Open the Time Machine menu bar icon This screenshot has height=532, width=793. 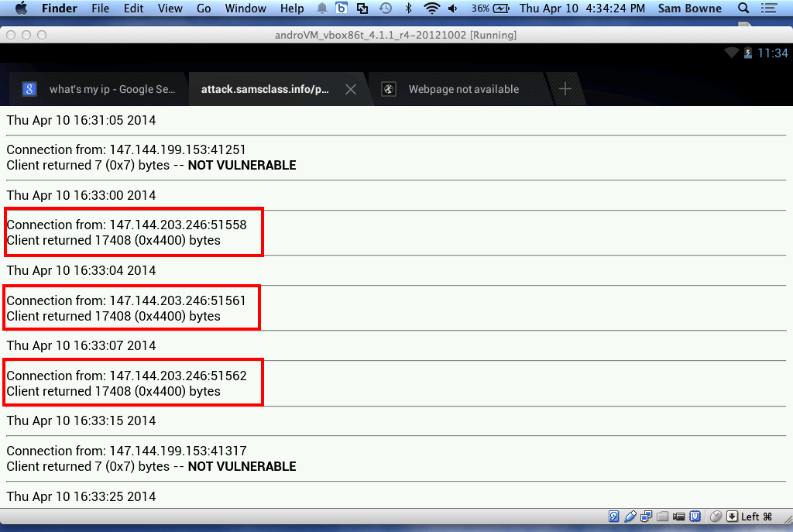click(386, 8)
